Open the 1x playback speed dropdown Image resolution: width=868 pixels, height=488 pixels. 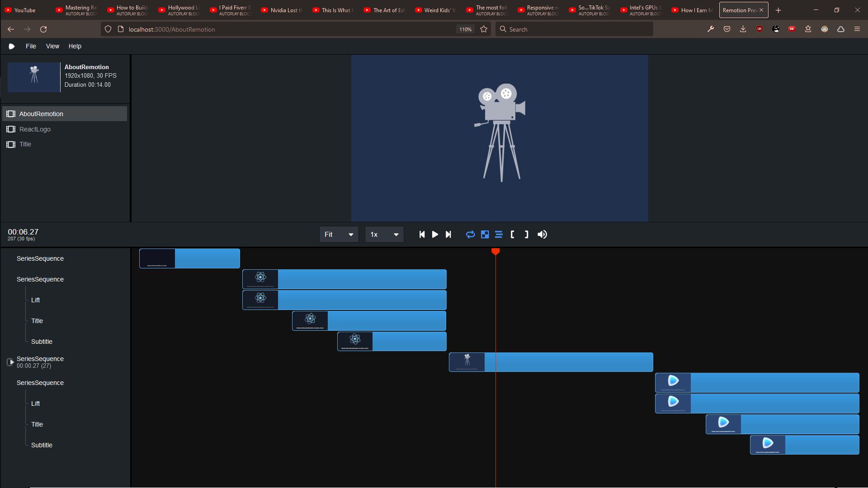click(x=384, y=235)
